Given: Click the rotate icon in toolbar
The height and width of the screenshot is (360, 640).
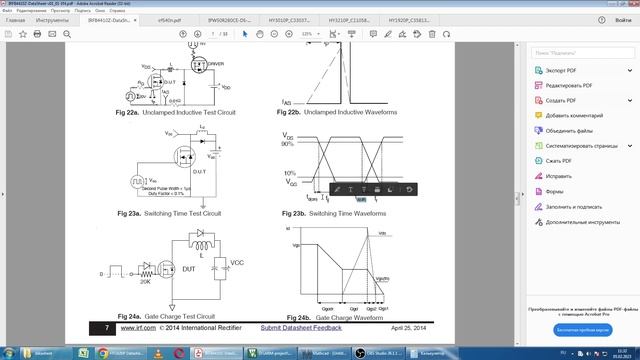Looking at the screenshot, I should (x=447, y=34).
